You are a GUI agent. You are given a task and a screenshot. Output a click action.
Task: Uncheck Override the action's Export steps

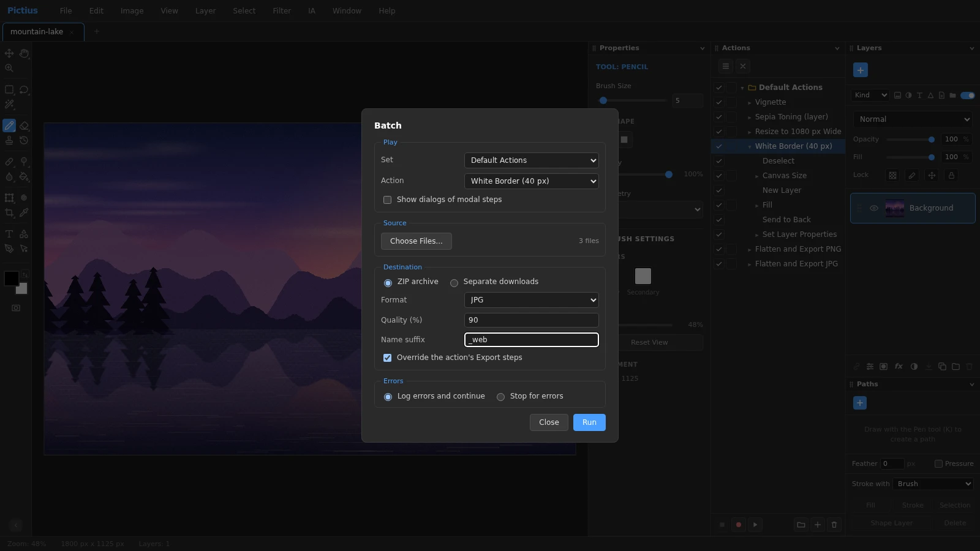pyautogui.click(x=387, y=358)
